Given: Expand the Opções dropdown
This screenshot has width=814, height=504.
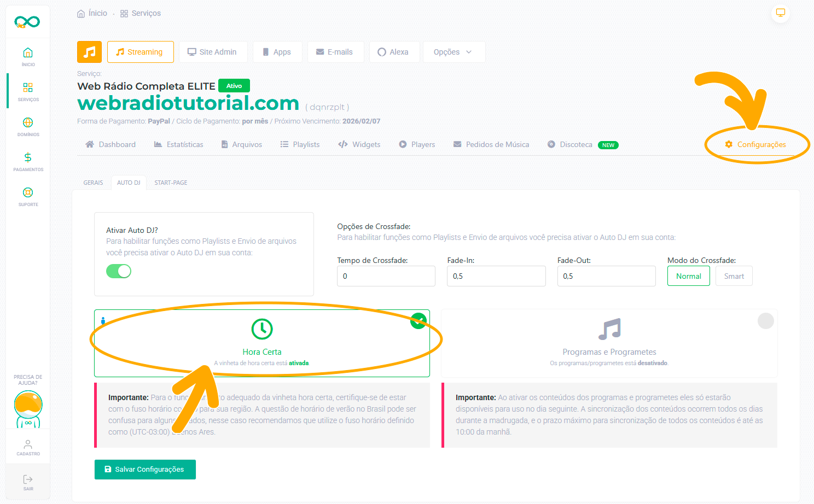Looking at the screenshot, I should [453, 52].
